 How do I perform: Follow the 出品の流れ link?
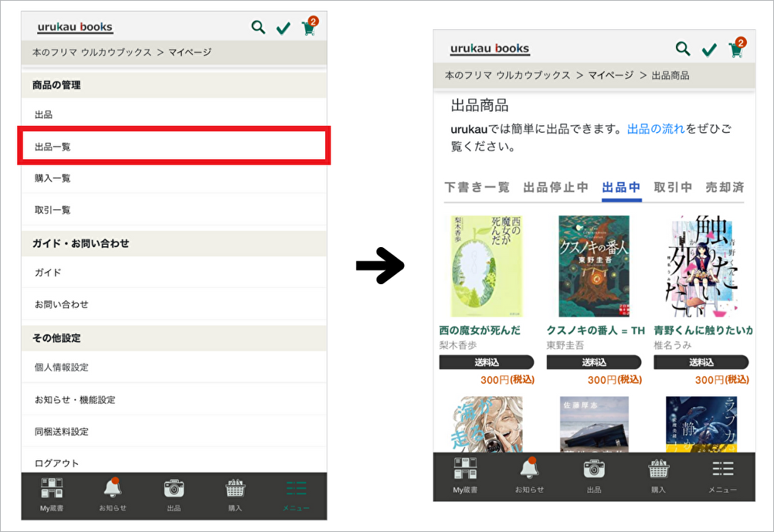click(655, 129)
